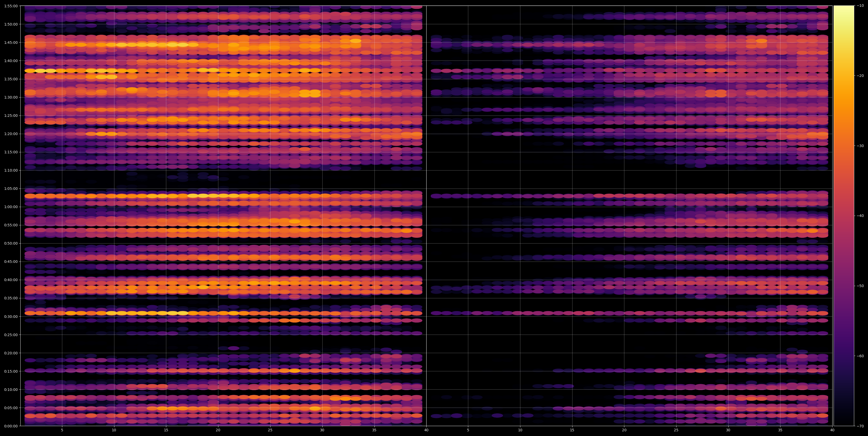The width and height of the screenshot is (868, 436).
Task: Select the 0:15:00 time label
Action: click(x=11, y=371)
